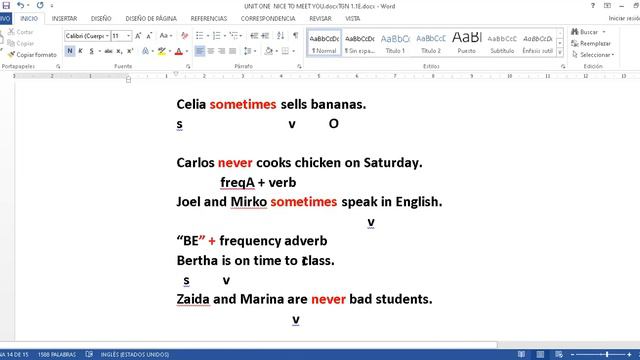Viewport: 640px width, 360px height.
Task: Apply paragraph shading with the bucket icon
Action: [269, 51]
